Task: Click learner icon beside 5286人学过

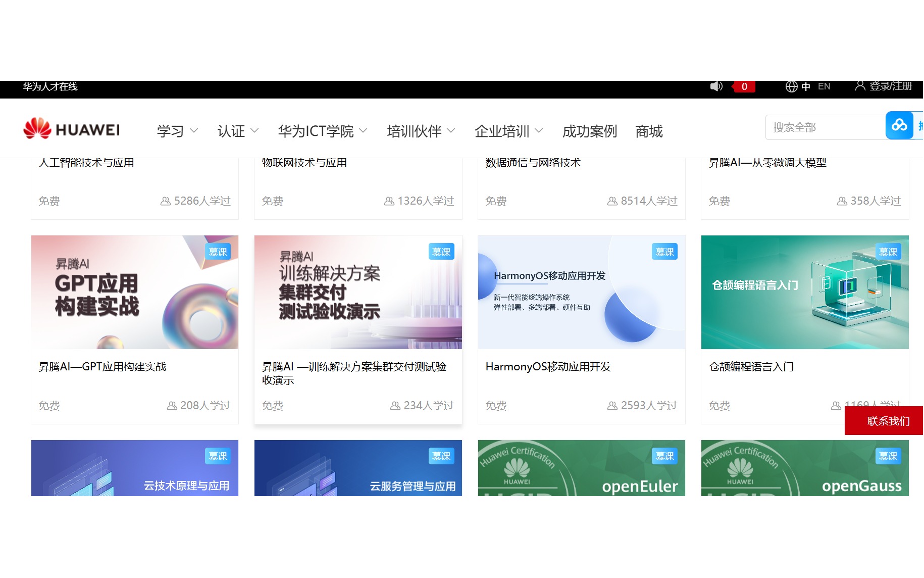Action: click(165, 201)
